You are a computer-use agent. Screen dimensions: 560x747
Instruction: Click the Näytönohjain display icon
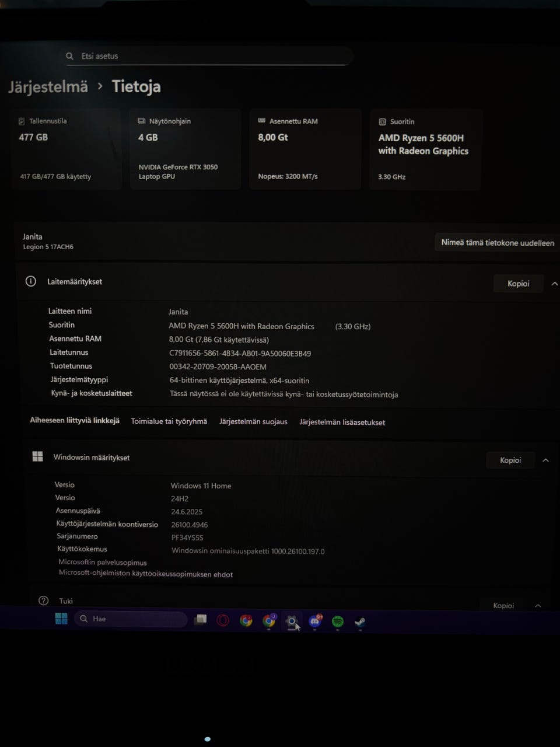tap(141, 121)
